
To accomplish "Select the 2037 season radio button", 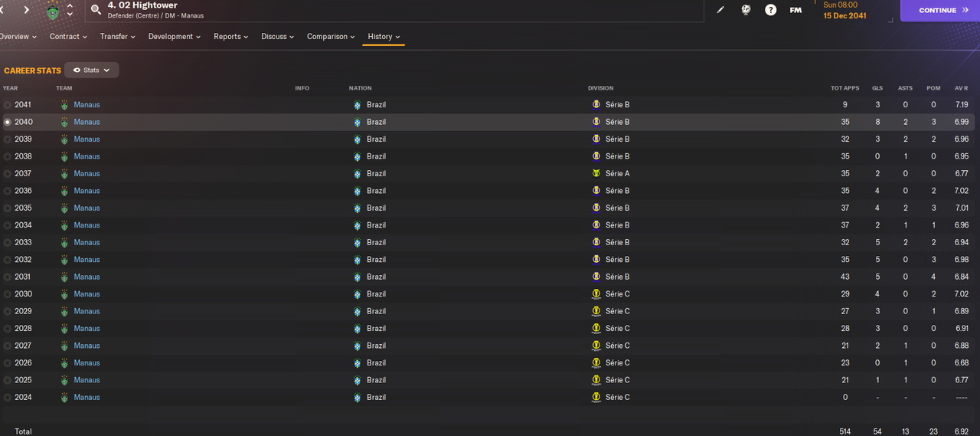I will coord(8,174).
